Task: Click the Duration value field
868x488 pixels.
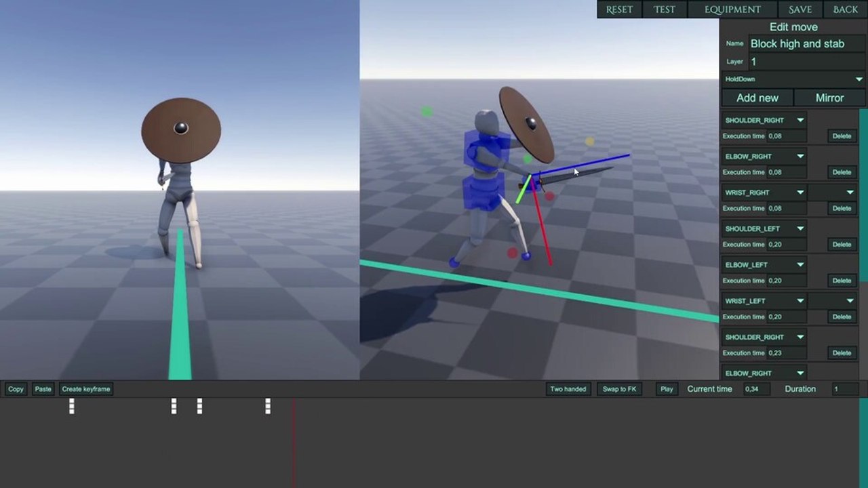Action: tap(845, 389)
